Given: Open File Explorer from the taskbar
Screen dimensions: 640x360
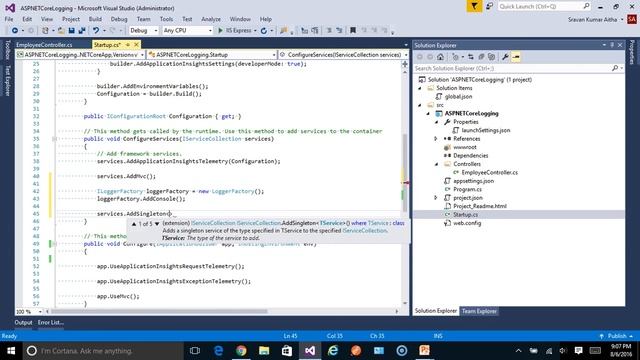Looking at the screenshot, I should 264,351.
